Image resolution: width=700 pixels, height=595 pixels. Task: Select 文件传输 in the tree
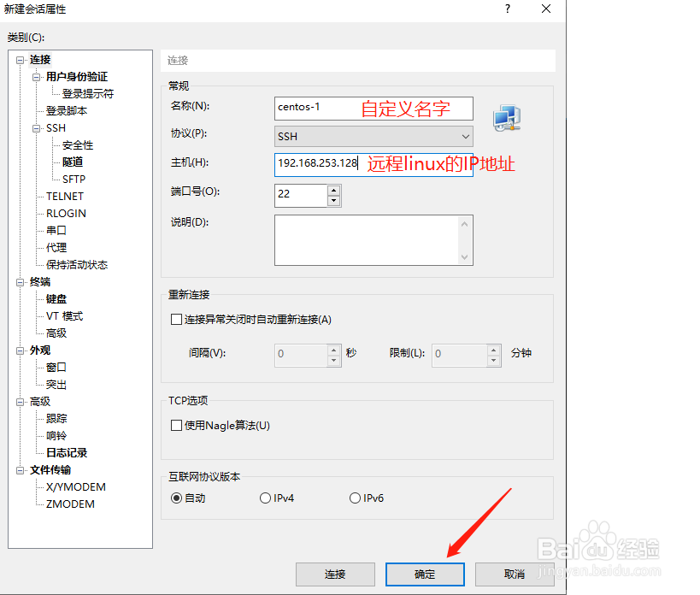(x=50, y=470)
